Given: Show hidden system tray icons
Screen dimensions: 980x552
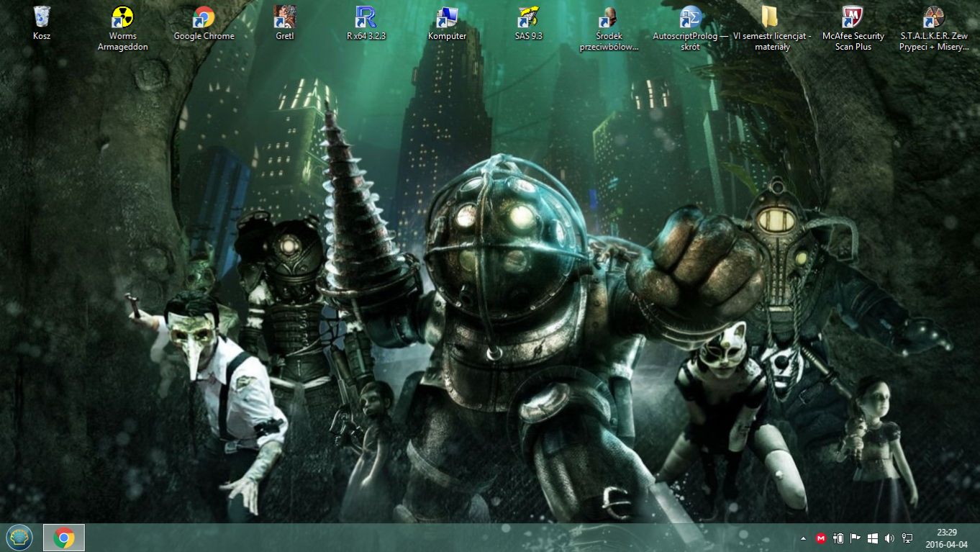Looking at the screenshot, I should tap(804, 538).
